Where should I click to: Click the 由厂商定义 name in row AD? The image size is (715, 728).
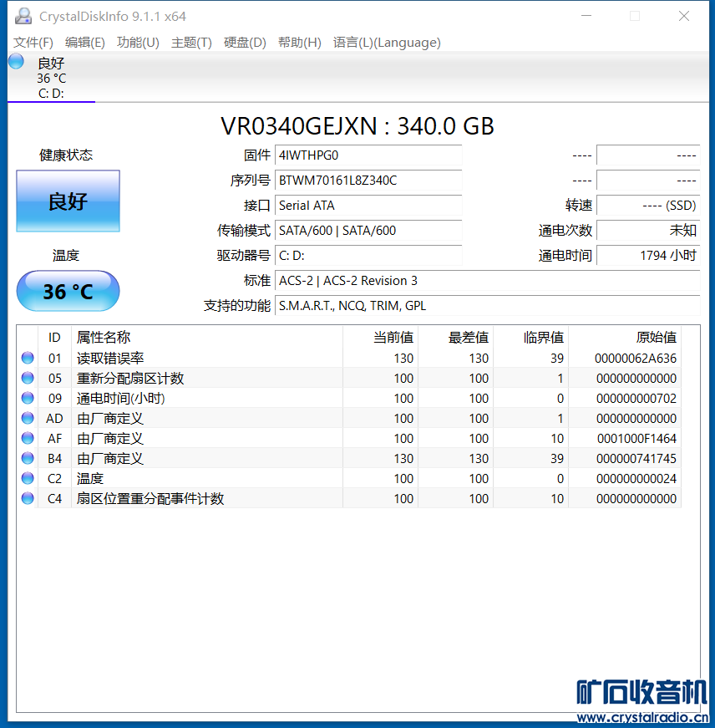pos(110,418)
